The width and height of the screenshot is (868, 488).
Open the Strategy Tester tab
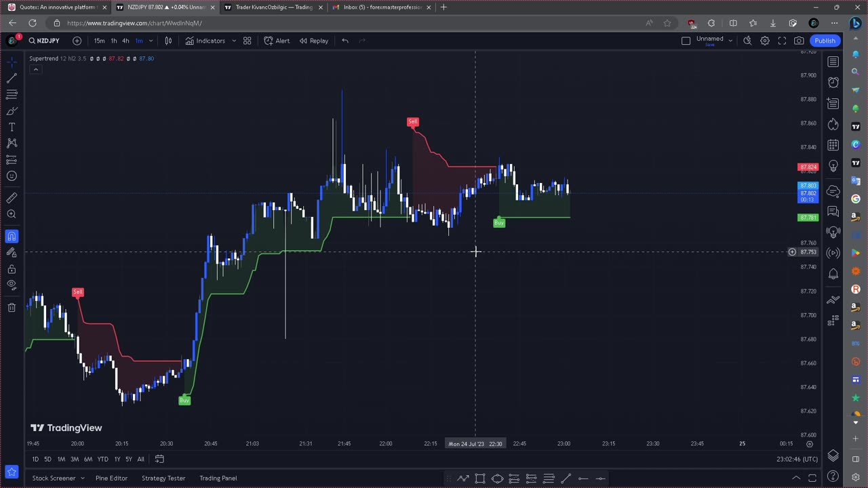[x=163, y=478]
